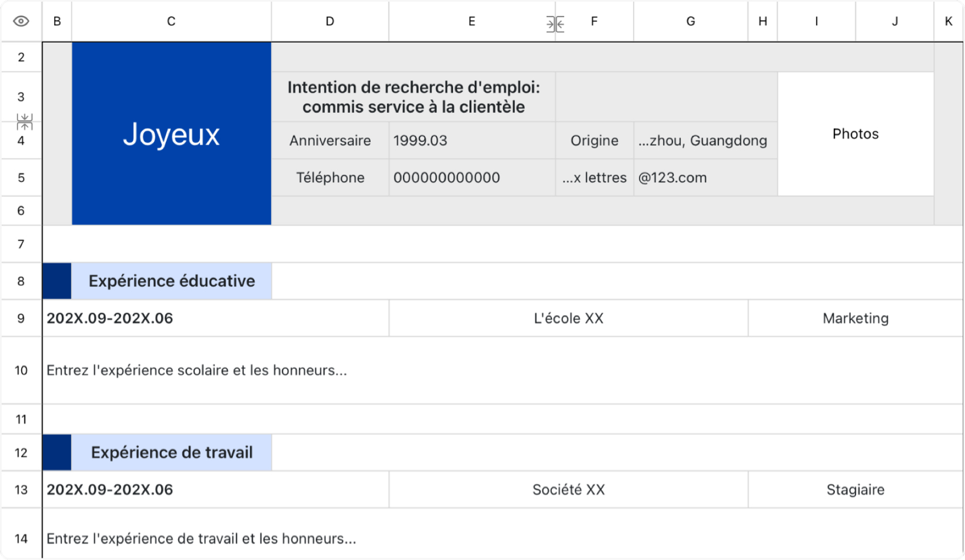Select column B header

[x=57, y=21]
